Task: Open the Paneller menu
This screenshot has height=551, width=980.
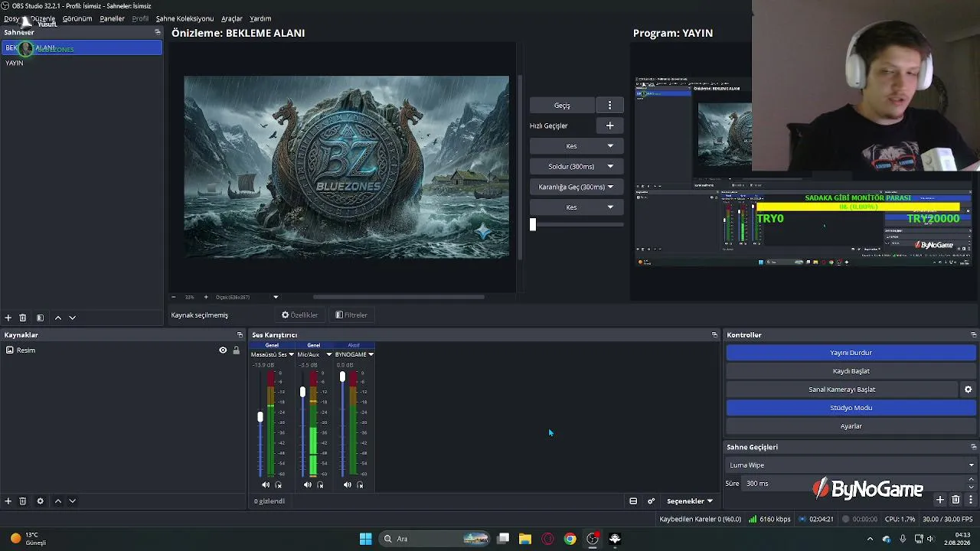Action: pyautogui.click(x=112, y=18)
